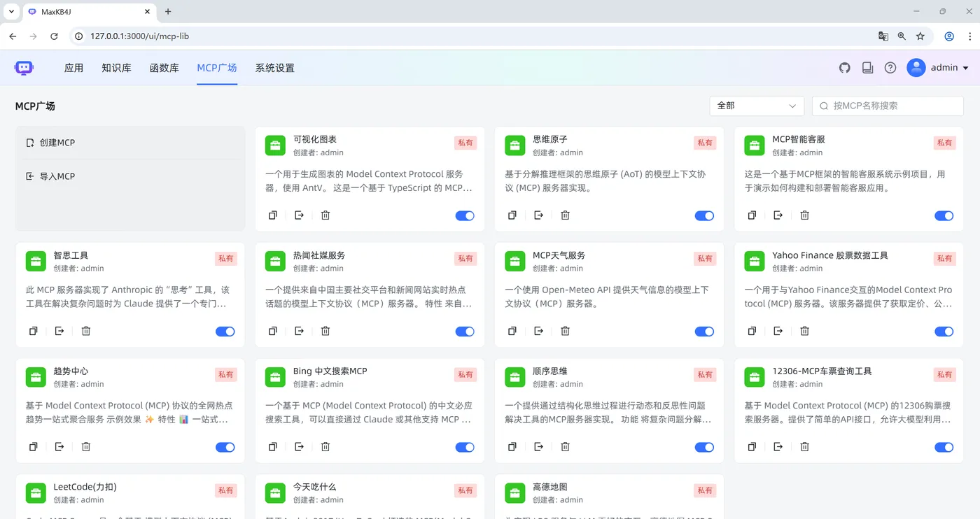Export the Bing 中文搜索MCP entry
The height and width of the screenshot is (519, 980).
299,447
